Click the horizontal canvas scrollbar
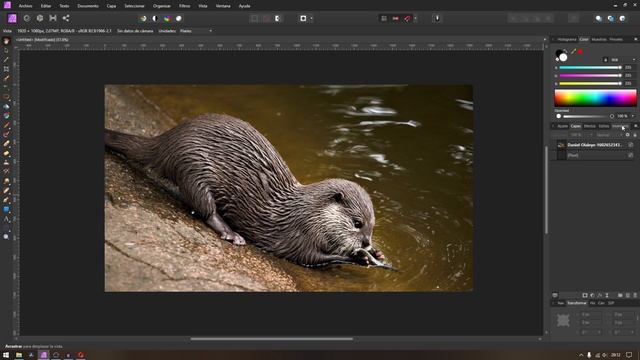 pos(271,339)
